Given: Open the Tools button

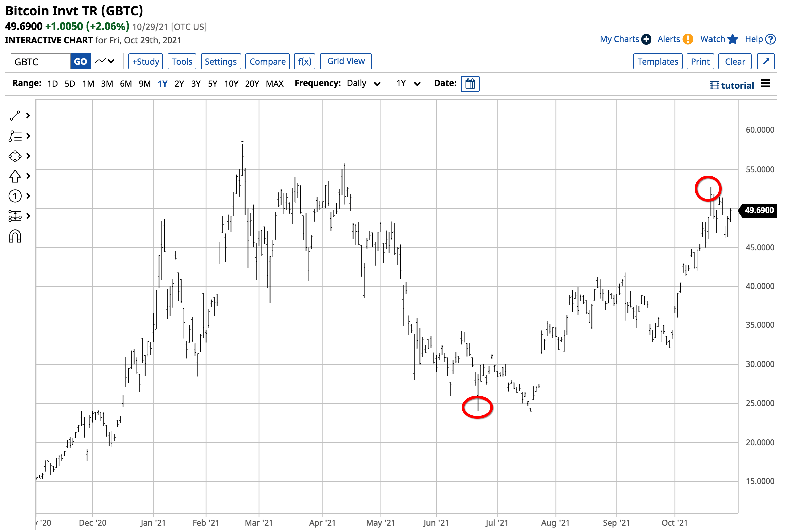Looking at the screenshot, I should pyautogui.click(x=182, y=61).
